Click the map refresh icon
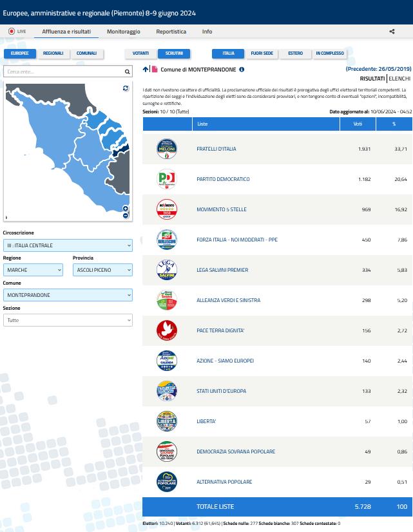The width and height of the screenshot is (413, 532). click(x=126, y=88)
